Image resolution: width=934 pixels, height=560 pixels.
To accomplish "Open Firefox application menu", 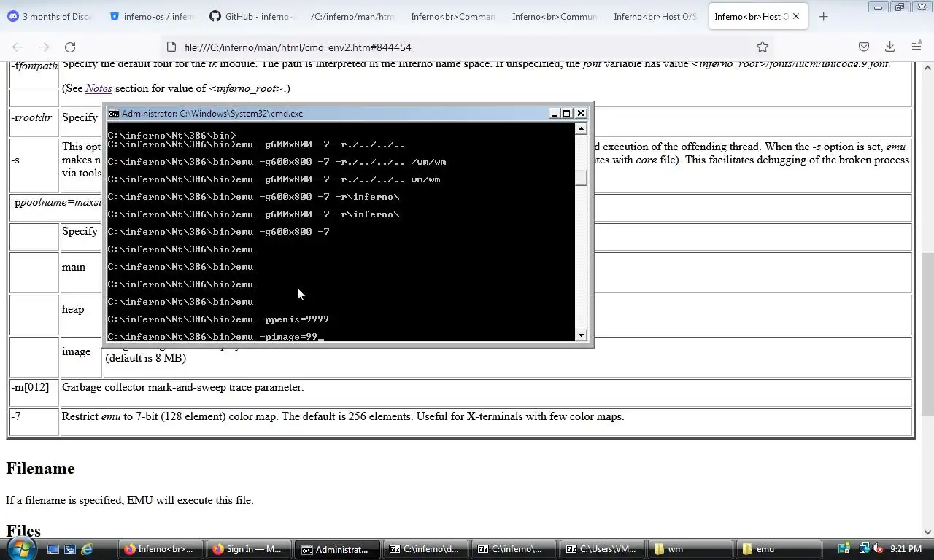I will [x=916, y=47].
